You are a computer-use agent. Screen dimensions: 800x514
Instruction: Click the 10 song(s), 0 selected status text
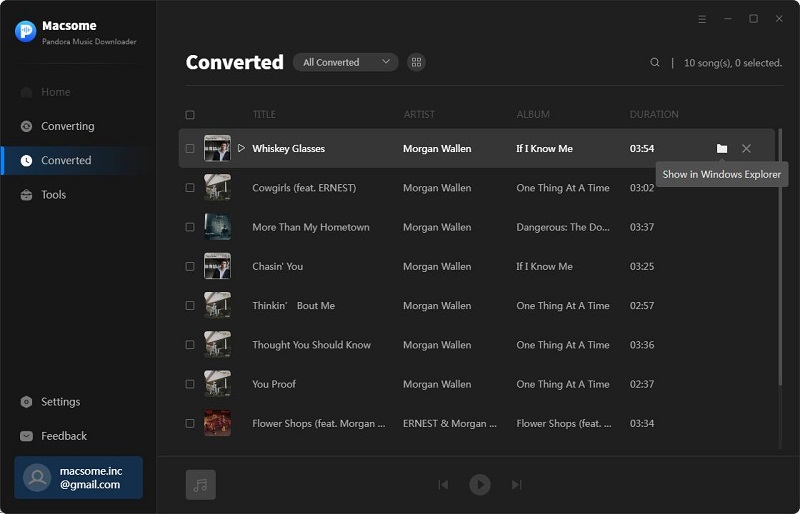(733, 63)
